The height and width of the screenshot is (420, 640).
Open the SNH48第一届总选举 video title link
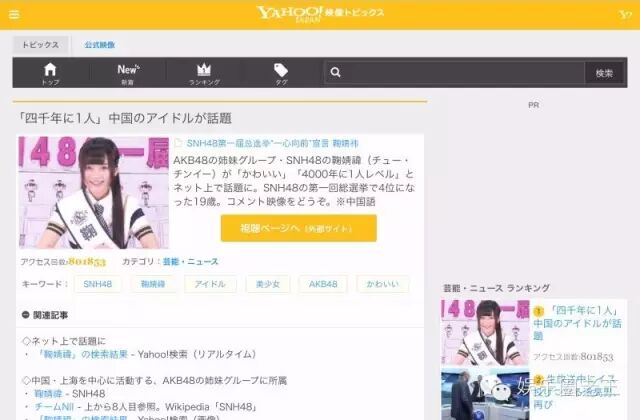272,143
